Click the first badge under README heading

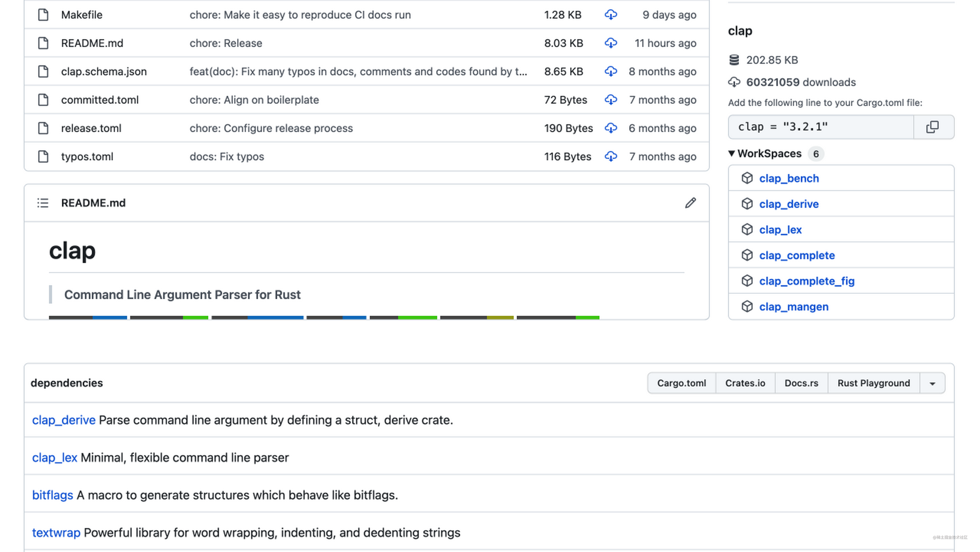[x=88, y=317]
